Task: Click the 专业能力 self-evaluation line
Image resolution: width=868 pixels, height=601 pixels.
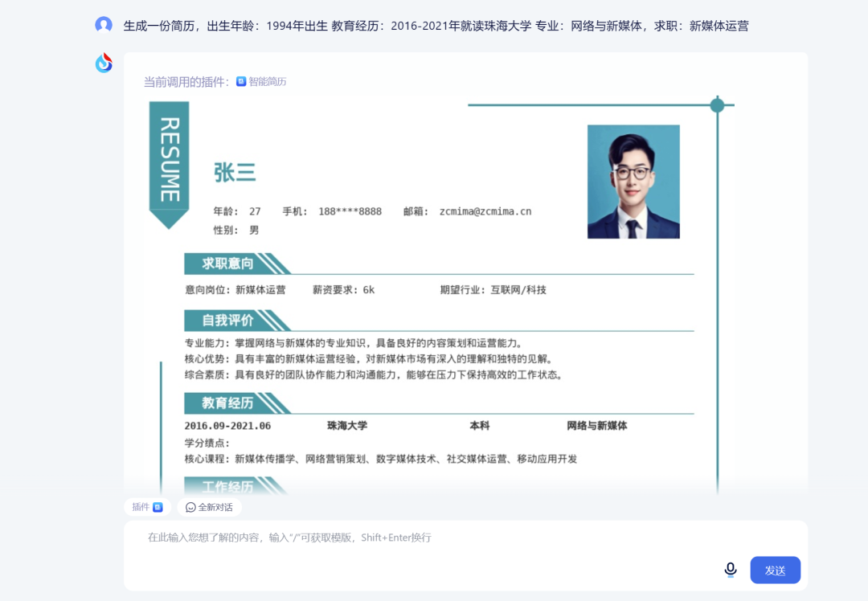Action: click(353, 343)
